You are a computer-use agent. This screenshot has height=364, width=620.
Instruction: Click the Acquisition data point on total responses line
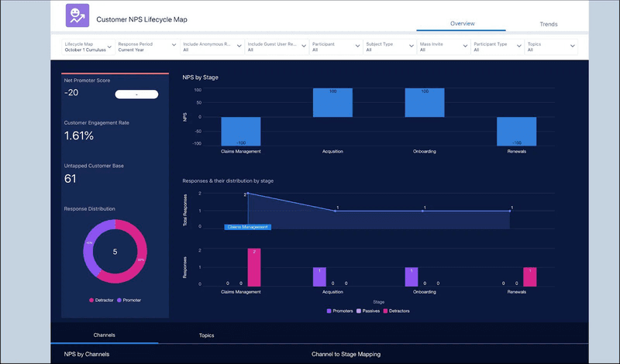336,211
